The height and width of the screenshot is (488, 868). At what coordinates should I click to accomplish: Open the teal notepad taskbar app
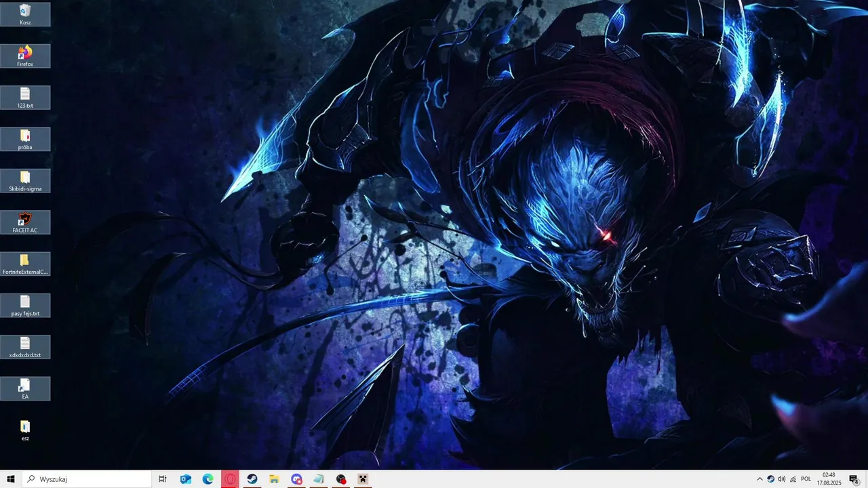click(319, 479)
